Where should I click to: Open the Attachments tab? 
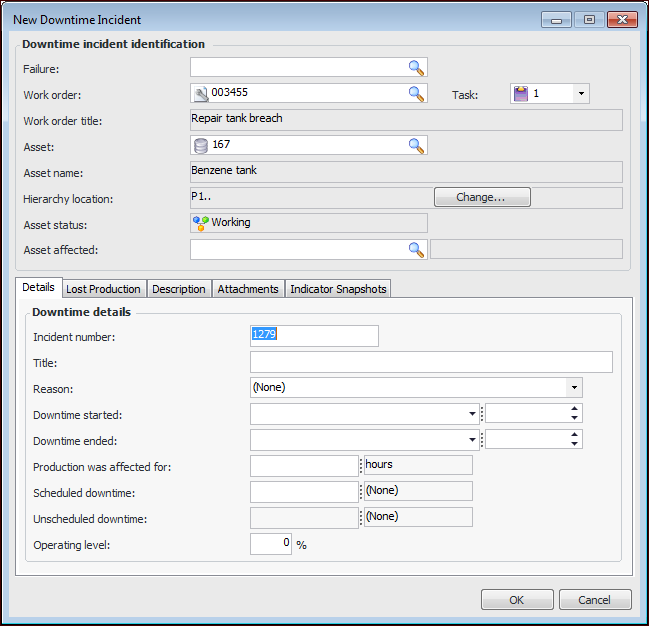click(x=248, y=289)
